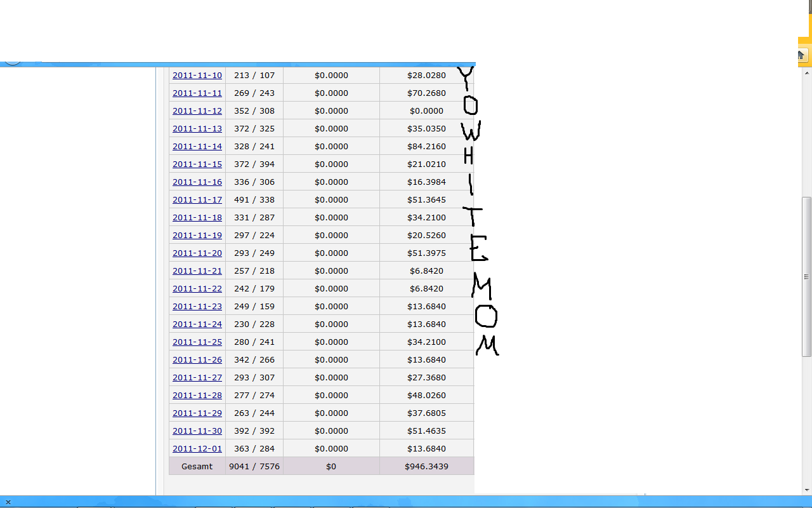Viewport: 812px width, 508px height.
Task: Open the 2011-11-10 date link
Action: 197,75
